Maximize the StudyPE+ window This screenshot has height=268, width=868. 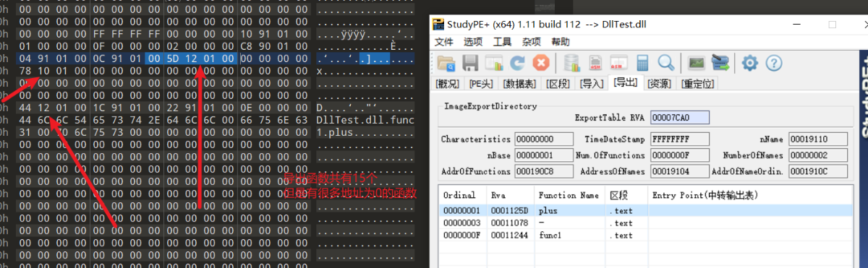coord(832,24)
